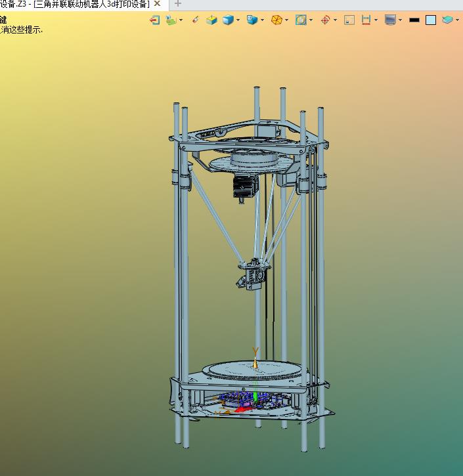Click the red crosshair target icon

click(325, 20)
